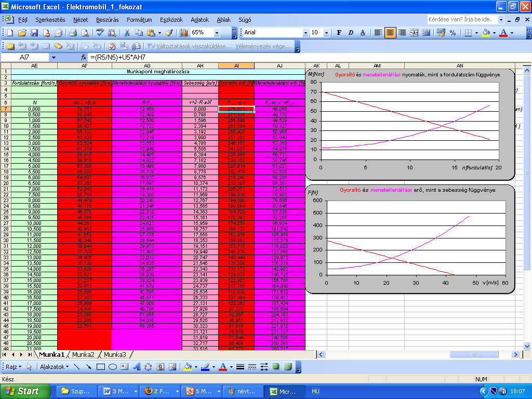Apply the blue line color in Drawing toolbar
Image resolution: width=532 pixels, height=399 pixels.
click(205, 367)
